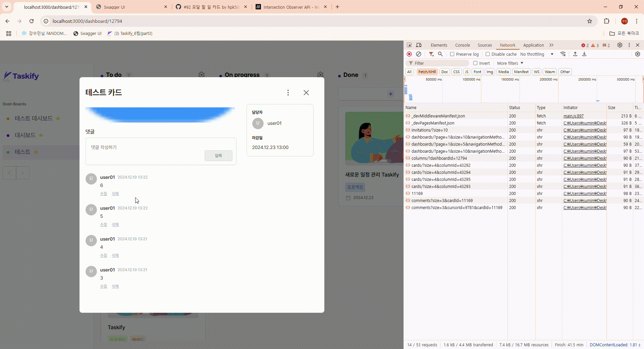Open the Swagger UI bookmark
Screen dimensions: 644x349
[88, 33]
